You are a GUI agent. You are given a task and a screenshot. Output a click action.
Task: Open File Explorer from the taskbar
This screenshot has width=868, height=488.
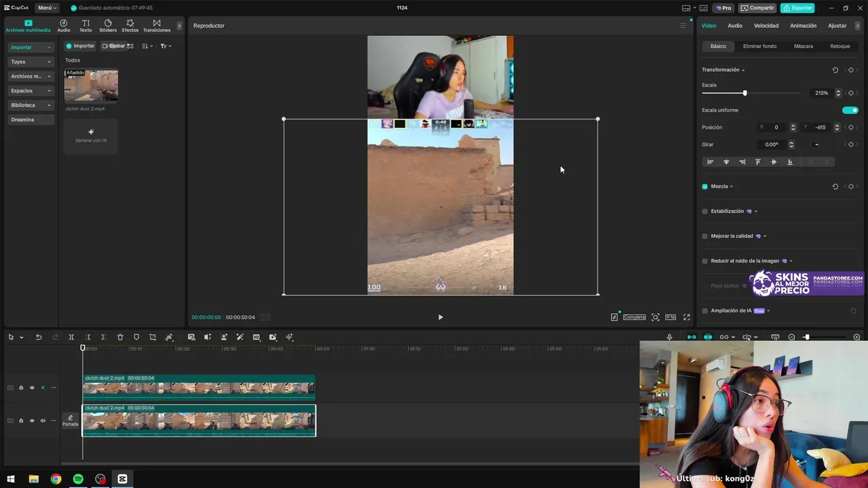click(33, 479)
